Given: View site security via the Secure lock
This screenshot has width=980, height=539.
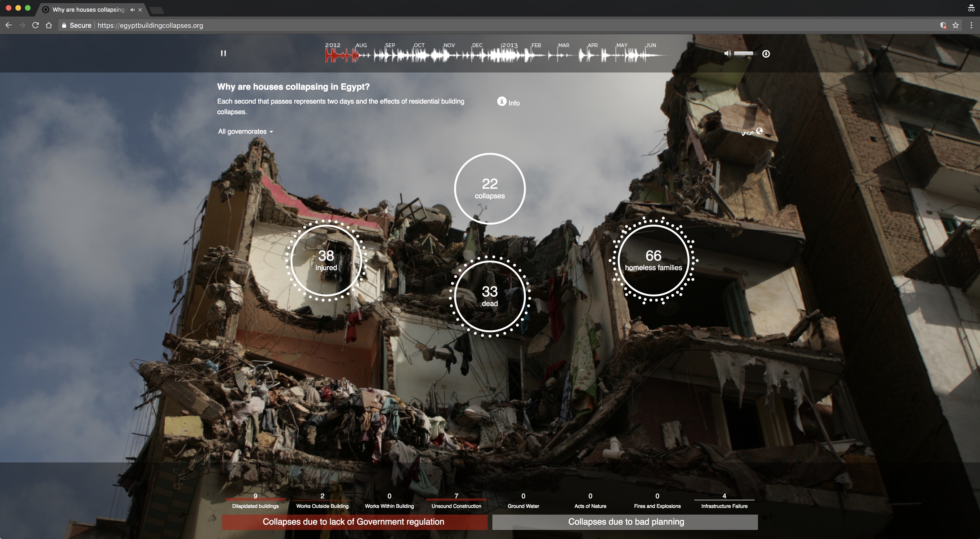Looking at the screenshot, I should point(77,26).
